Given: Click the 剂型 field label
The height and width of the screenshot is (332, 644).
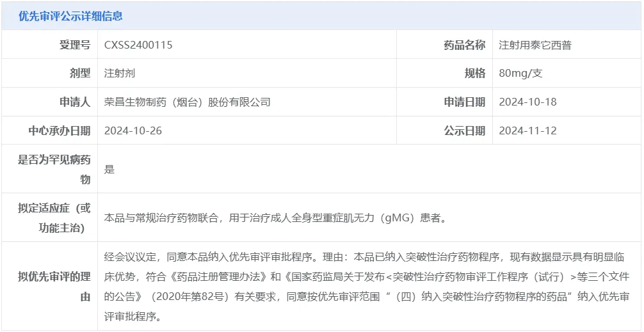Looking at the screenshot, I should click(80, 73).
